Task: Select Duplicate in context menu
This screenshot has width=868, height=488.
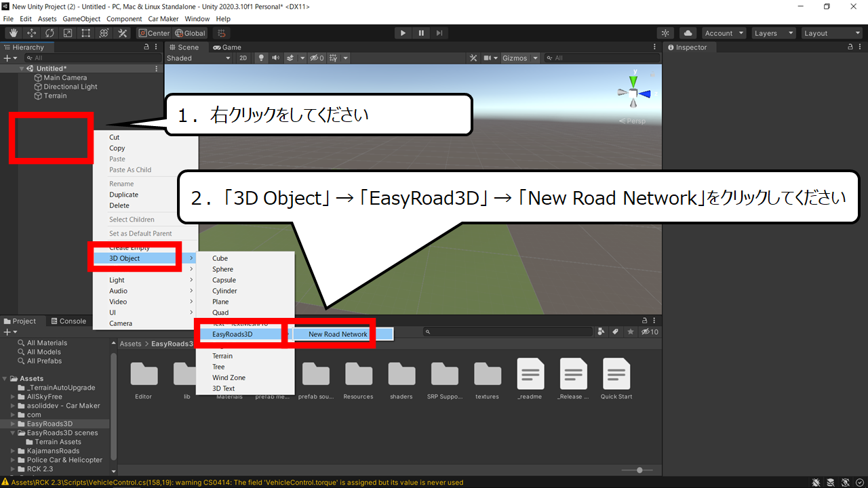Action: pos(123,195)
